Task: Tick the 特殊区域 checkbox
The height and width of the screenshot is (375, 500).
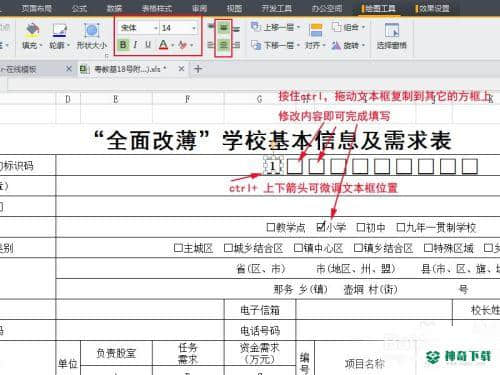Action: tap(428, 248)
